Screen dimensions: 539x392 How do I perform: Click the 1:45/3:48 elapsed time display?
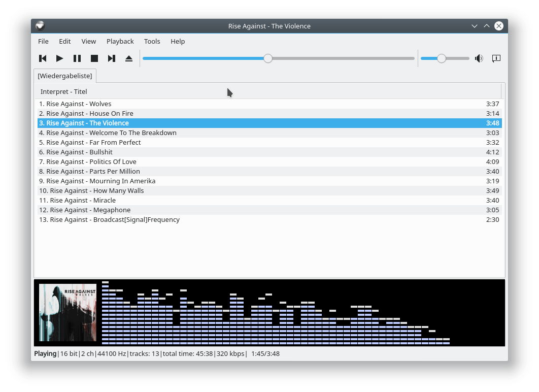tap(265, 353)
